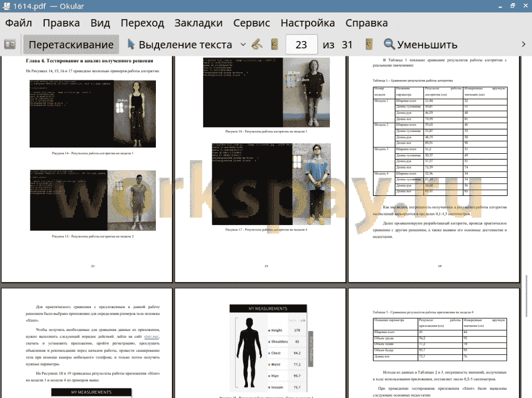
Task: Open the Файл menu
Action: coord(19,23)
